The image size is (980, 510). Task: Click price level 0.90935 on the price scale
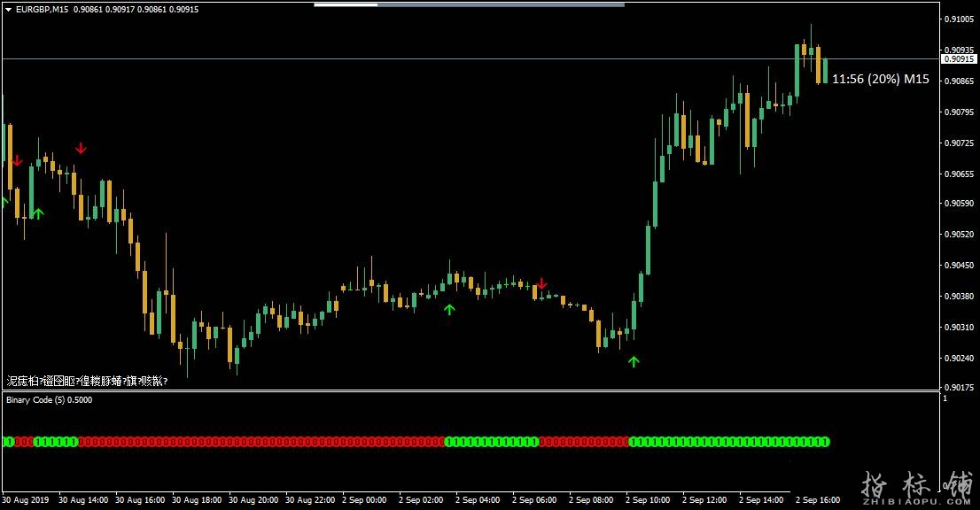click(x=960, y=50)
